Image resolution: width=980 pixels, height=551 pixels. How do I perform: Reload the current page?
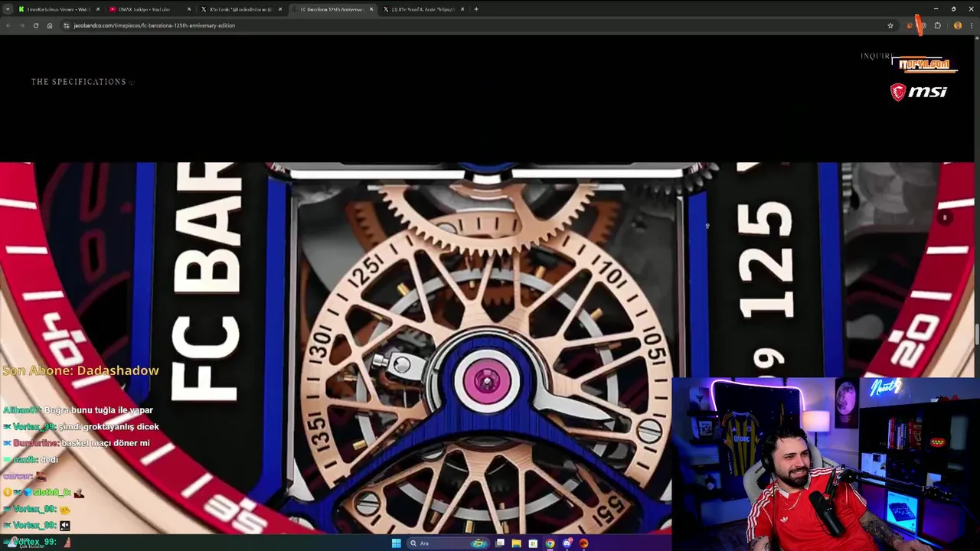(35, 25)
